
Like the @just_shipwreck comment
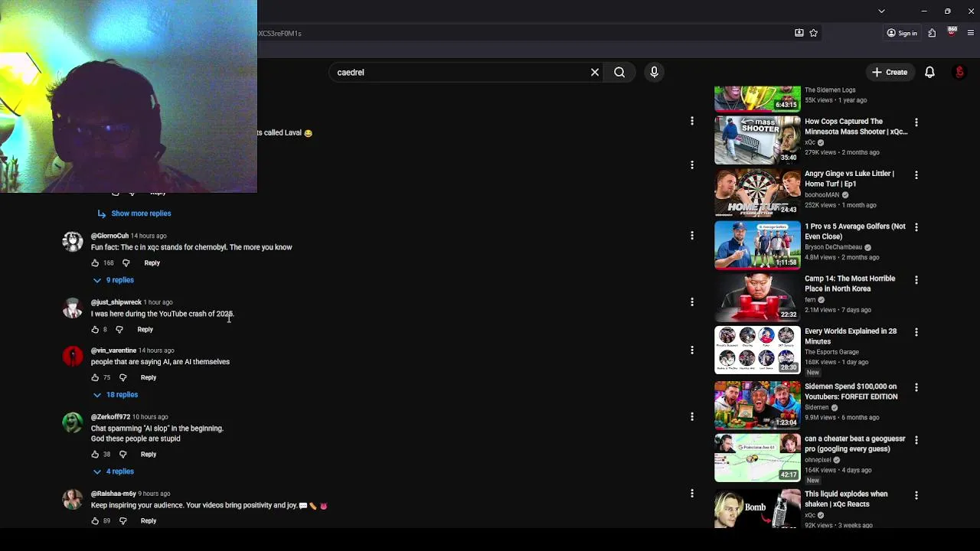pyautogui.click(x=95, y=330)
